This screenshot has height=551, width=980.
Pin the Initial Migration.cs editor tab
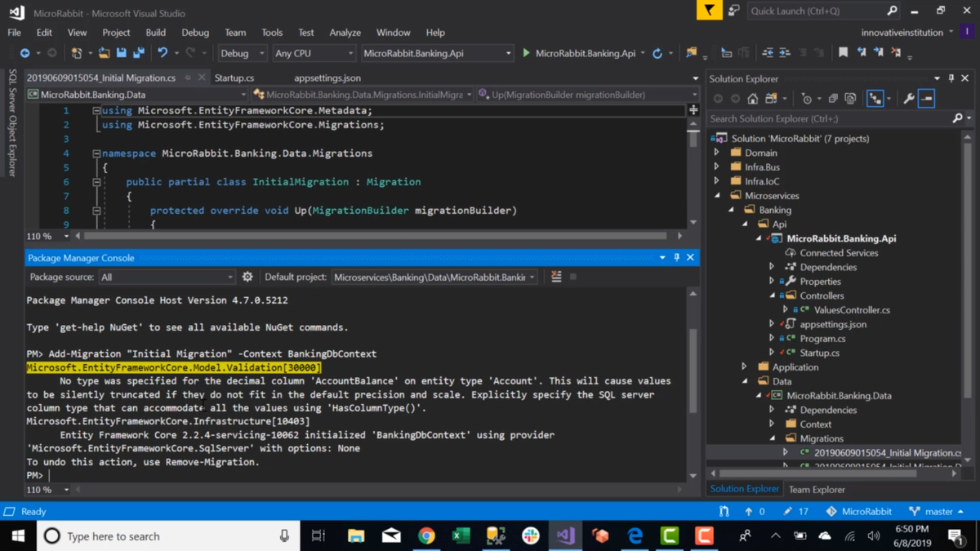pos(188,78)
